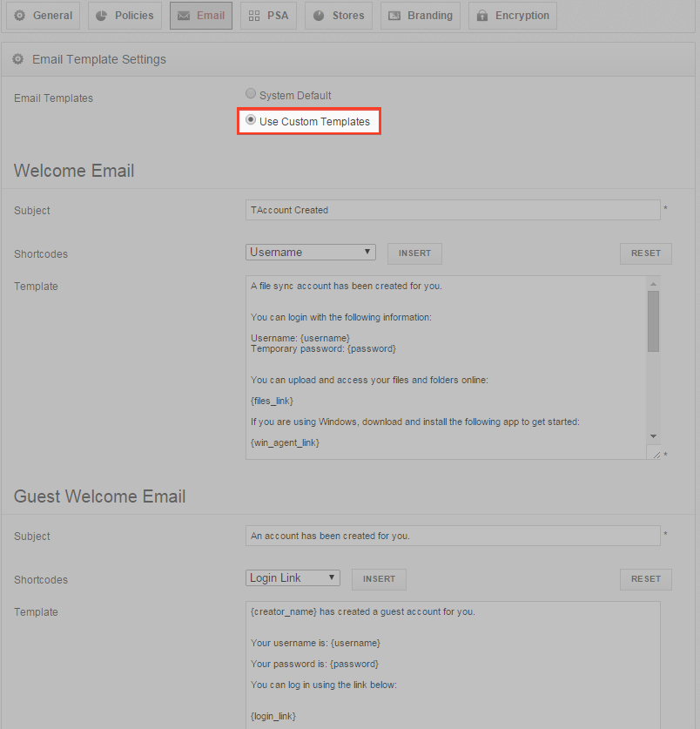Click the Welcome template scrollbar thumb
Screen dimensions: 700x729
click(653, 321)
